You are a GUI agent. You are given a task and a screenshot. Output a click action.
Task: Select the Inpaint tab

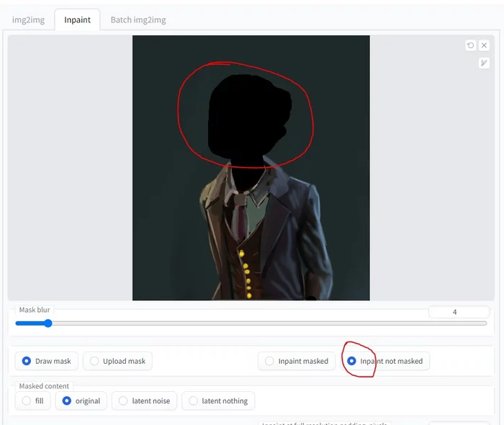[77, 20]
